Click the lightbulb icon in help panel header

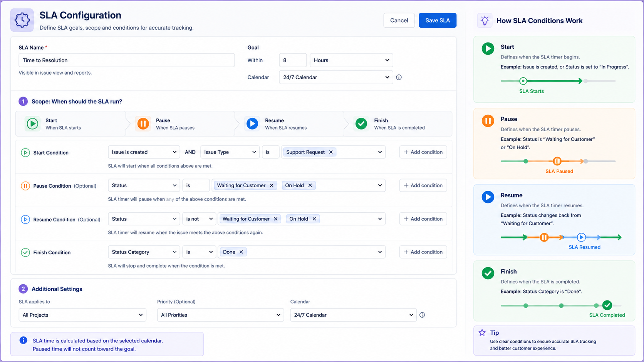tap(485, 20)
